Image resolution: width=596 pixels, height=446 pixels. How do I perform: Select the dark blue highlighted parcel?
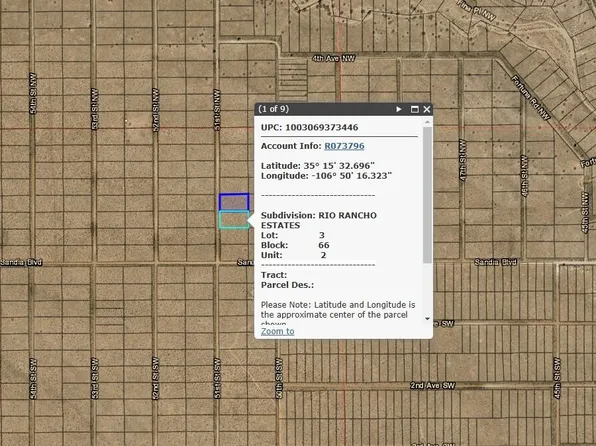(234, 202)
